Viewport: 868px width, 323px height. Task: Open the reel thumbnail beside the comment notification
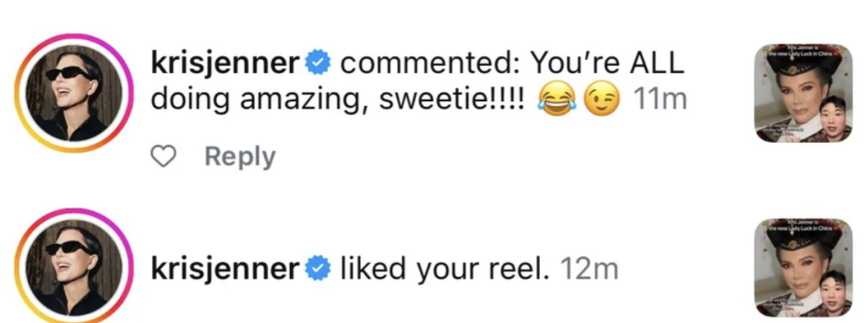(804, 93)
